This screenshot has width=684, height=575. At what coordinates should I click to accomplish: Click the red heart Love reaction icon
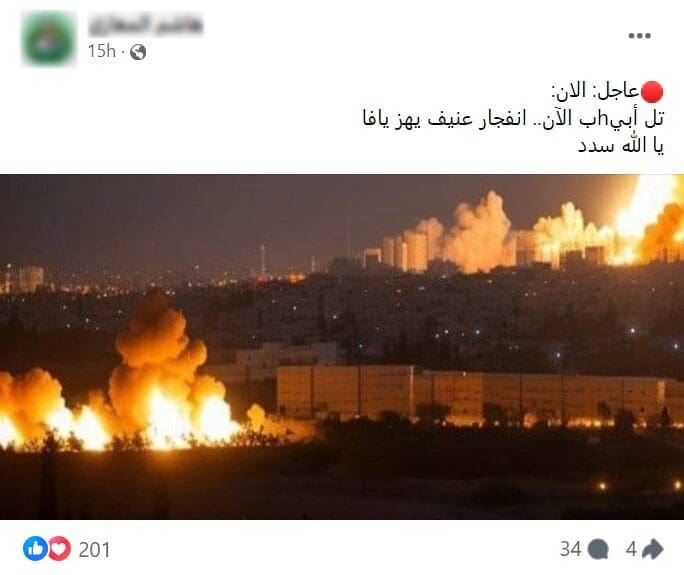click(59, 548)
